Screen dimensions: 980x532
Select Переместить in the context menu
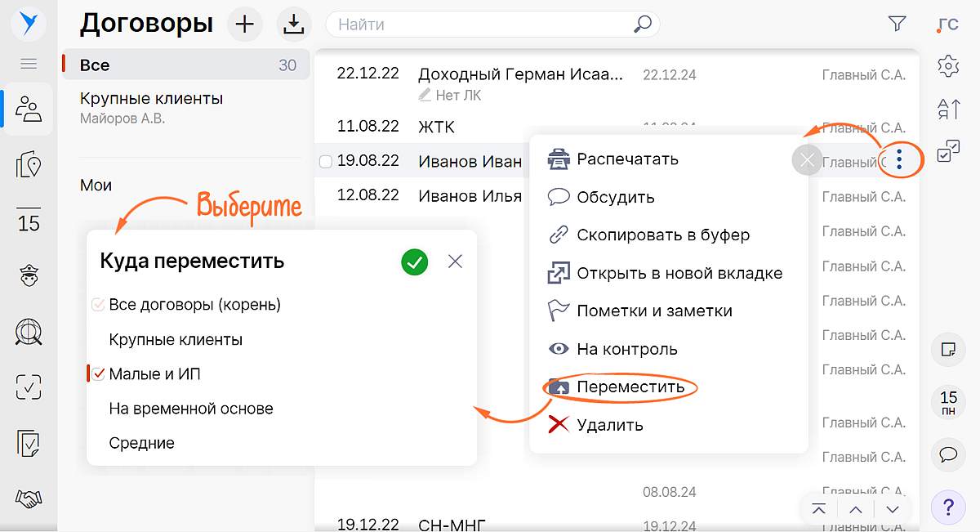(630, 387)
